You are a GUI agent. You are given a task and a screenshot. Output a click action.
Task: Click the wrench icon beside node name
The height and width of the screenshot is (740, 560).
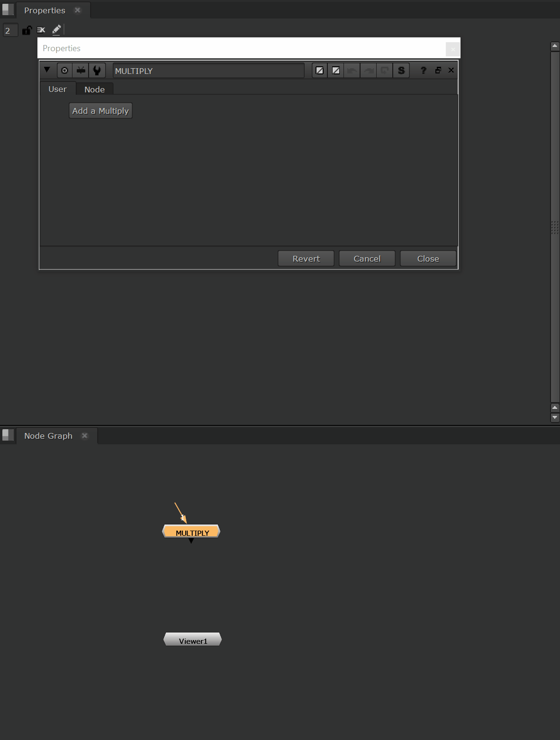click(x=97, y=71)
